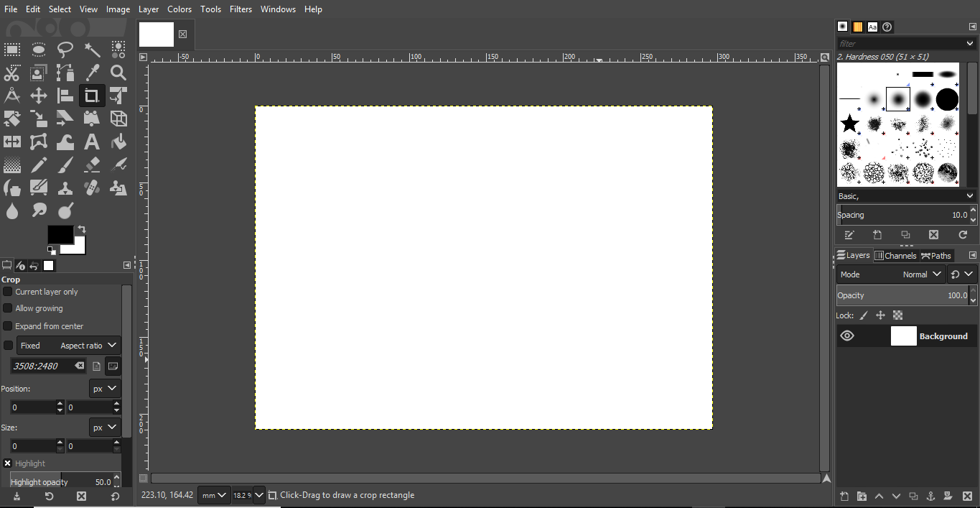Screen dimensions: 980x508
Task: Select the Rectangle Select tool
Action: [12, 50]
